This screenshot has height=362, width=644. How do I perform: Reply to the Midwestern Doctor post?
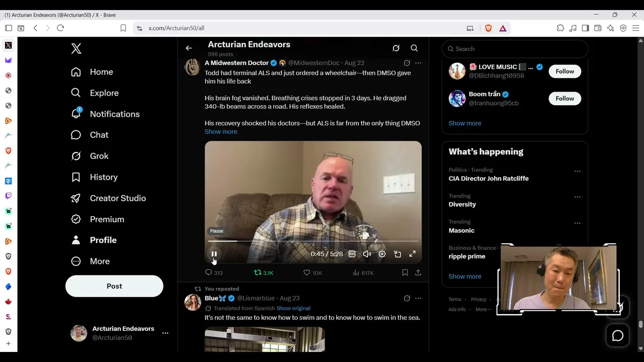click(214, 273)
